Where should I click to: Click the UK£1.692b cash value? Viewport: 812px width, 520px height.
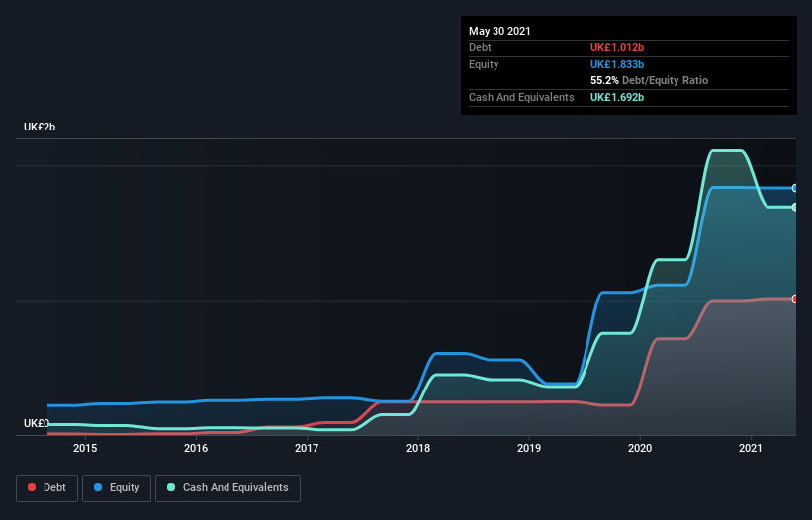(617, 97)
